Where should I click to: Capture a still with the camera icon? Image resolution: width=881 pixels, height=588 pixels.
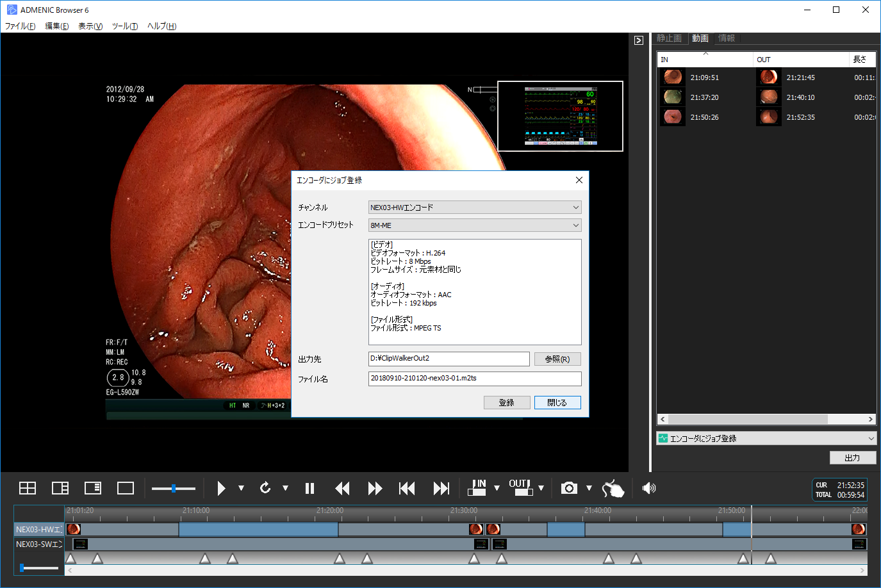[x=569, y=488]
